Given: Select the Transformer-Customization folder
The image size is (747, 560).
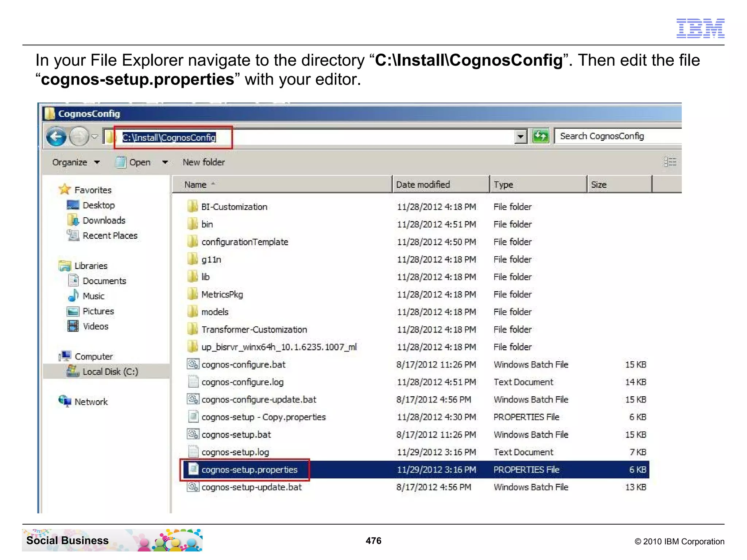Looking at the screenshot, I should point(254,329).
